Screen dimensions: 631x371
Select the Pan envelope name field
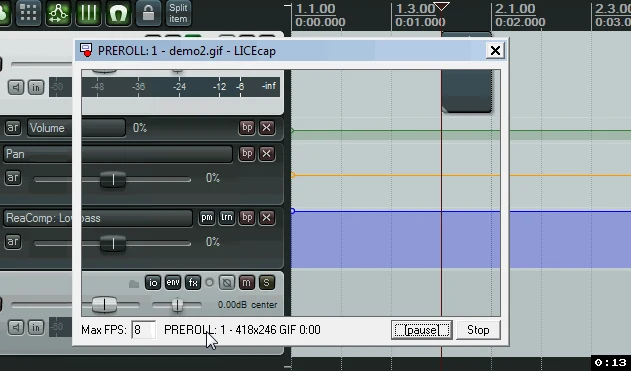pos(118,154)
